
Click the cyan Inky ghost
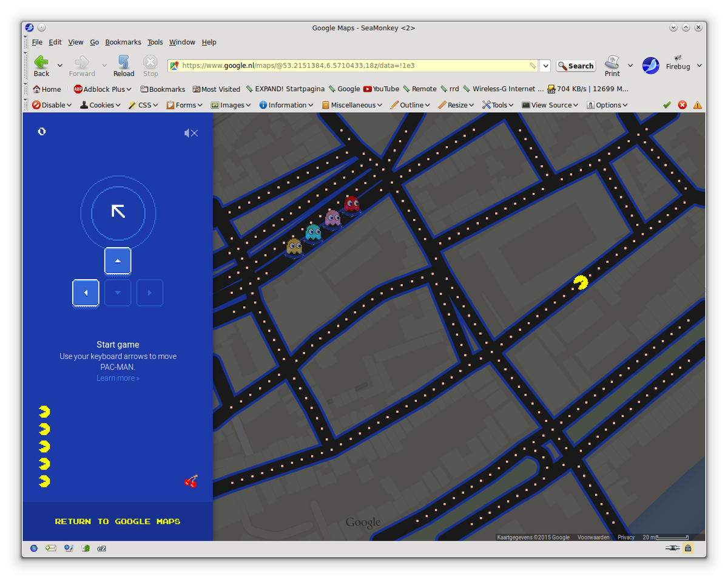(x=313, y=233)
